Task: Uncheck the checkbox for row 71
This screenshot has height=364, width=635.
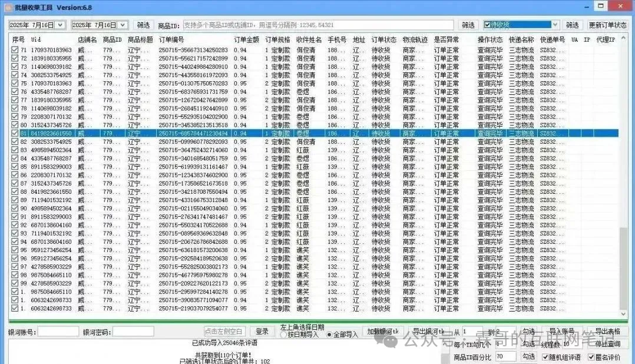Action: coord(15,51)
